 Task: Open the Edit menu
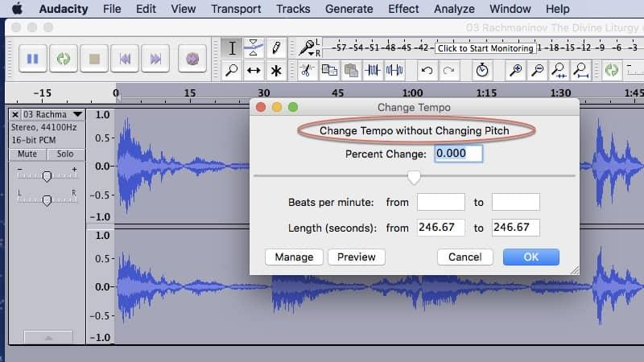click(x=146, y=9)
